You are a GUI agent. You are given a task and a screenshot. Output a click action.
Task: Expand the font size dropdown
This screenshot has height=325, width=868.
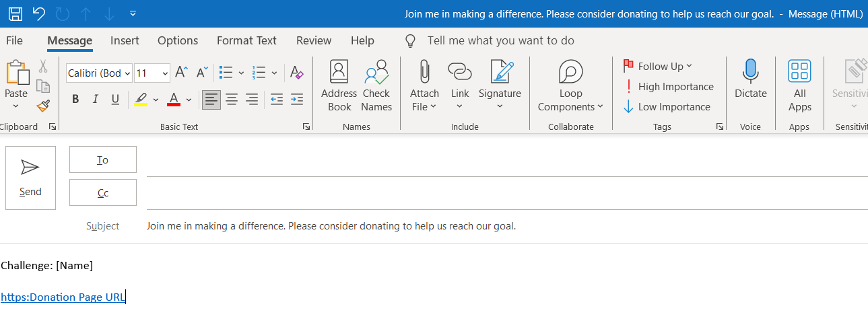tap(164, 73)
